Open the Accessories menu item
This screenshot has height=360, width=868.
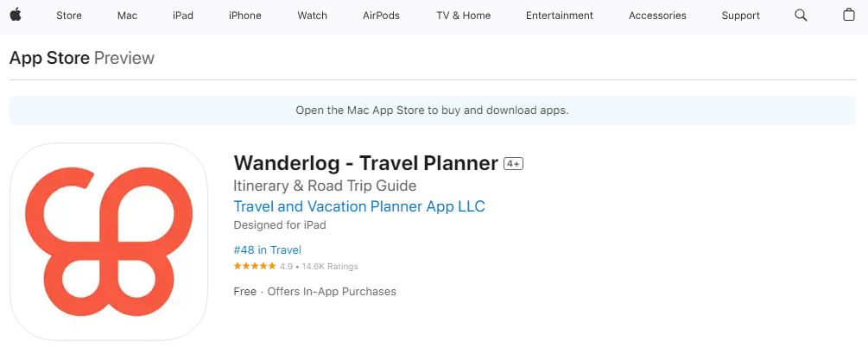pyautogui.click(x=657, y=16)
